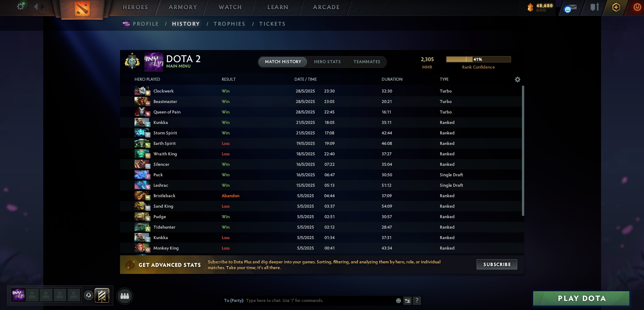644x310 pixels.
Task: Click the Dota Plus hexagon icon
Action: (616, 7)
